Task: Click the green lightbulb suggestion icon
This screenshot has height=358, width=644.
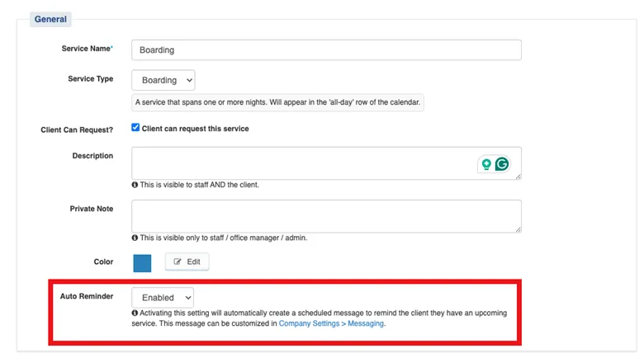Action: 486,164
